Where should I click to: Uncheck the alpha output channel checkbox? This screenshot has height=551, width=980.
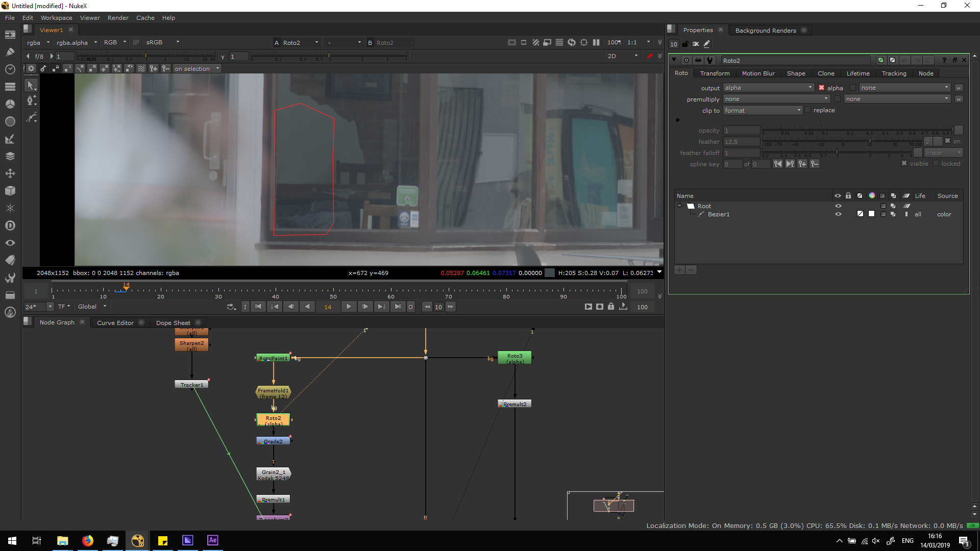[x=821, y=88]
